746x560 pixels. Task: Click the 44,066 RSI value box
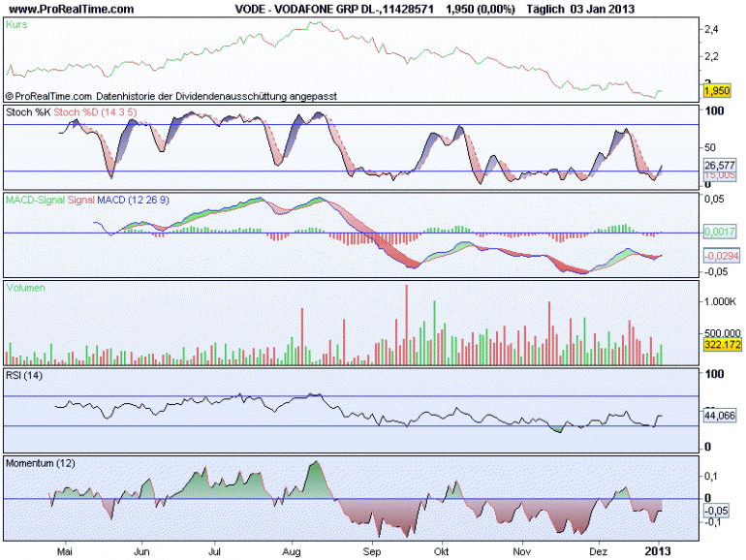pyautogui.click(x=719, y=416)
